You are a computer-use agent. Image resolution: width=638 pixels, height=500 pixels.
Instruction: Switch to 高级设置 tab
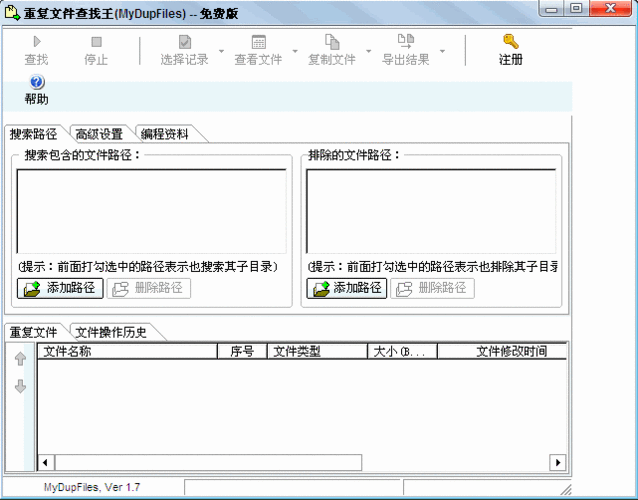[x=99, y=134]
